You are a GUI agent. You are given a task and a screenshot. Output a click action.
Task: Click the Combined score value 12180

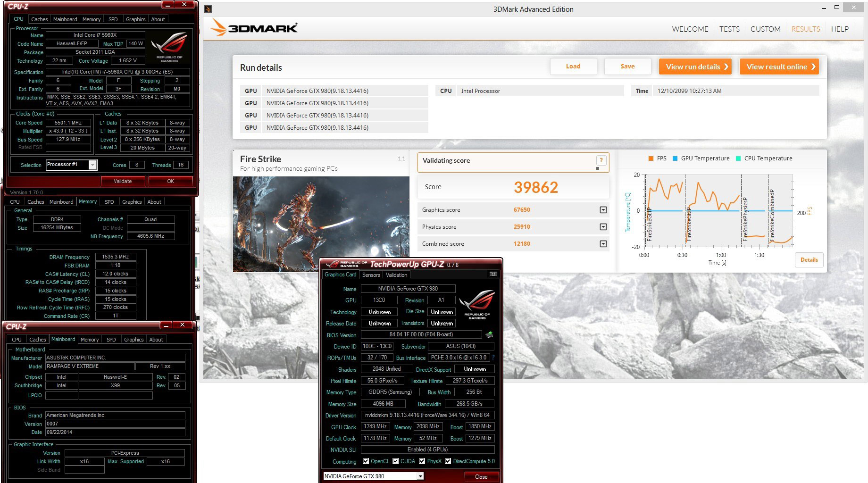pyautogui.click(x=522, y=244)
